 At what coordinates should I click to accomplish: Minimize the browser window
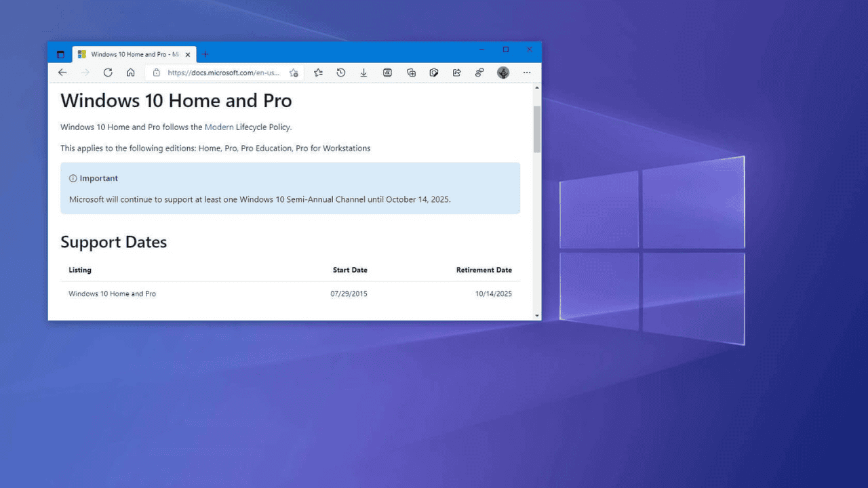click(482, 49)
